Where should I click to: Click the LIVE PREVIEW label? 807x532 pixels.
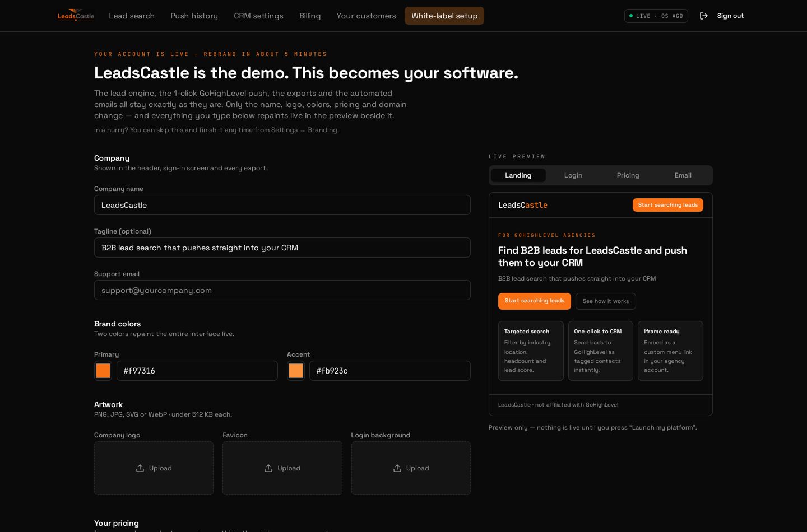[x=517, y=157]
